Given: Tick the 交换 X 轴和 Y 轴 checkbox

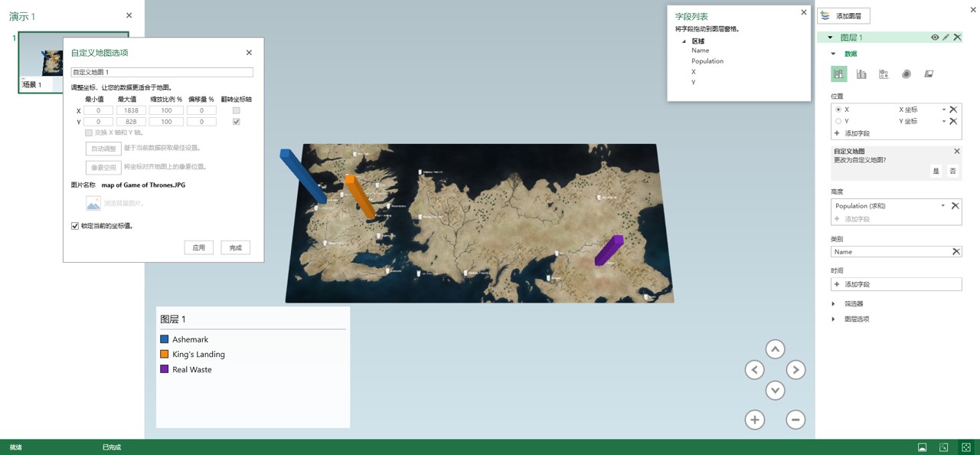Looking at the screenshot, I should tap(89, 133).
